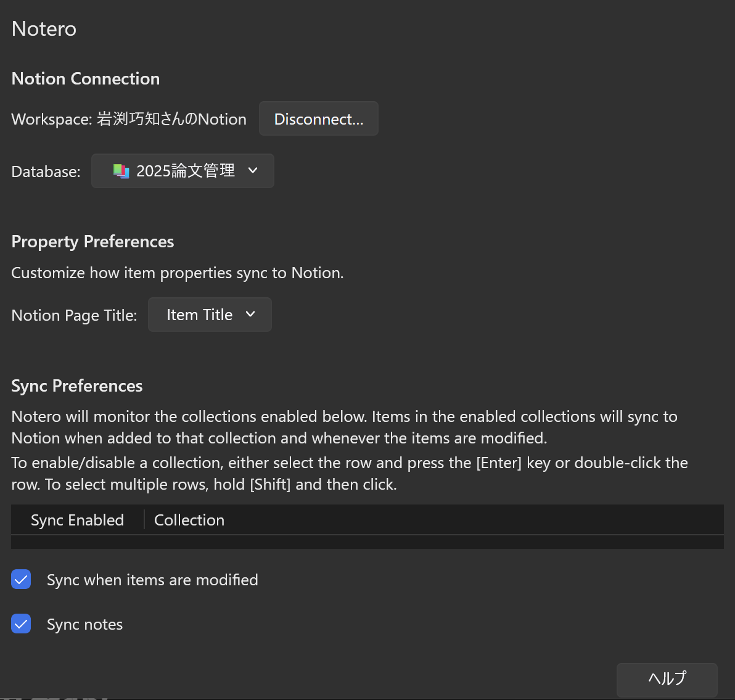The width and height of the screenshot is (735, 700).
Task: Click the Notero heading at top
Action: [x=44, y=29]
